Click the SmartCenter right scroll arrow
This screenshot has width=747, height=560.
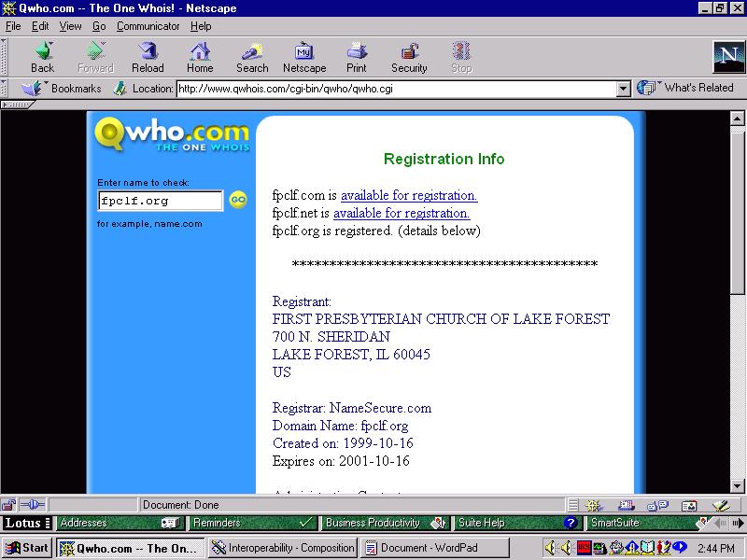click(738, 523)
